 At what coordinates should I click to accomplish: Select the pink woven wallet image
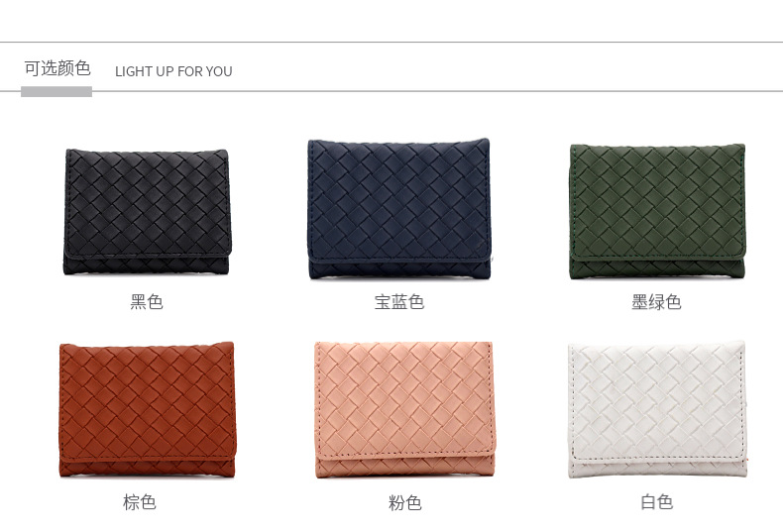(x=404, y=409)
